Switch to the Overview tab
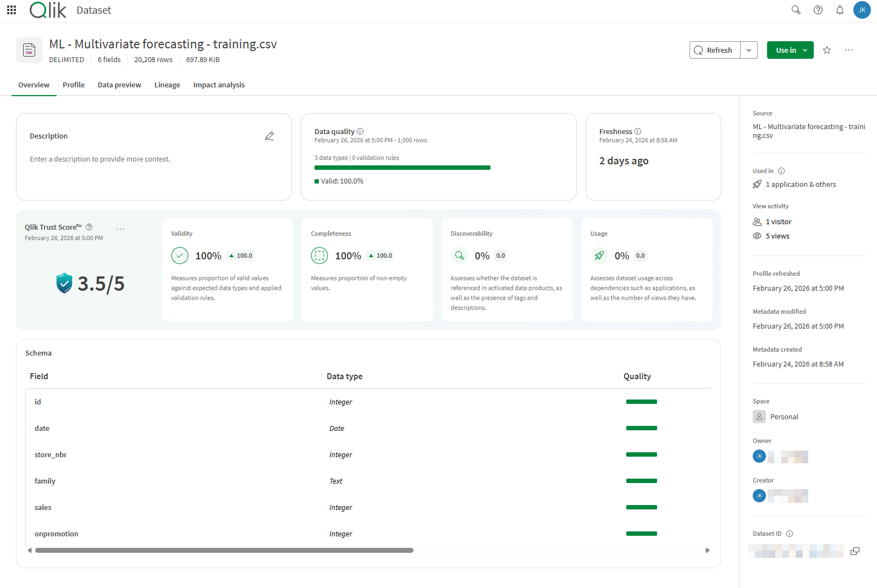The width and height of the screenshot is (877, 588). click(34, 85)
